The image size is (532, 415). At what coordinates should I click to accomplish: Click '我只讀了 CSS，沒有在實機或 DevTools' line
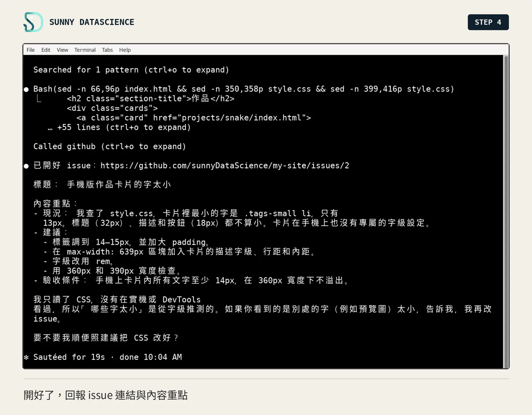click(x=117, y=300)
